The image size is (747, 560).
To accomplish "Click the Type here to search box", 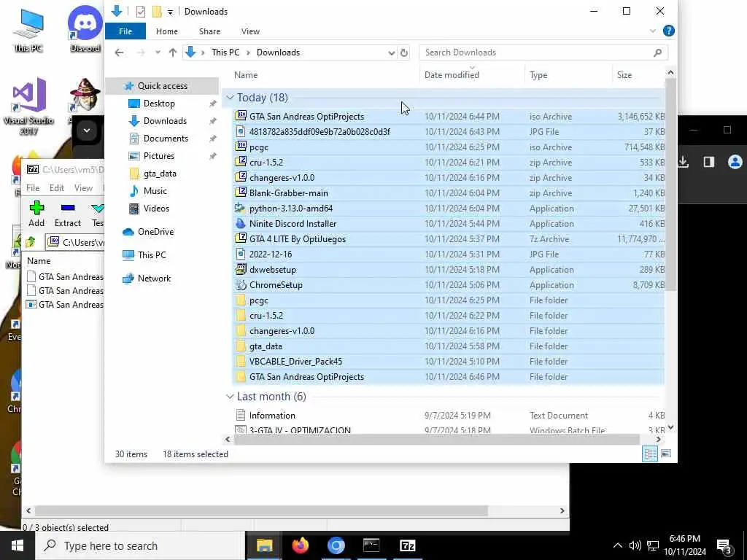I will (x=141, y=545).
